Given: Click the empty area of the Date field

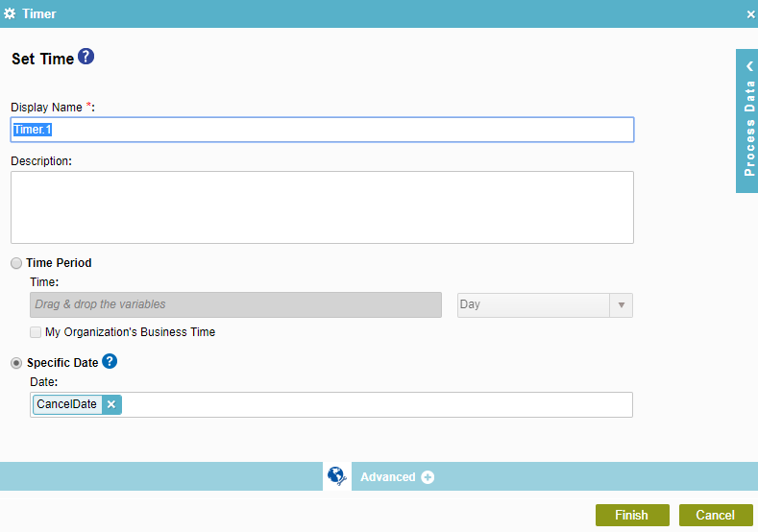Looking at the screenshot, I should point(375,404).
